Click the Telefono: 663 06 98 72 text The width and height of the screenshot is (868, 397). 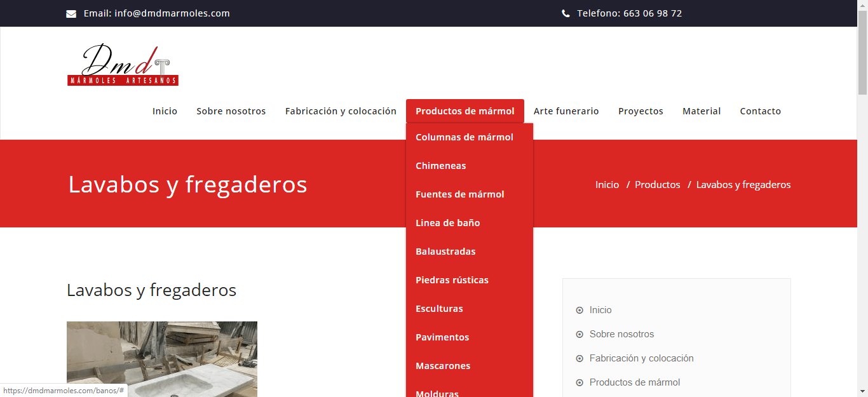pos(630,13)
